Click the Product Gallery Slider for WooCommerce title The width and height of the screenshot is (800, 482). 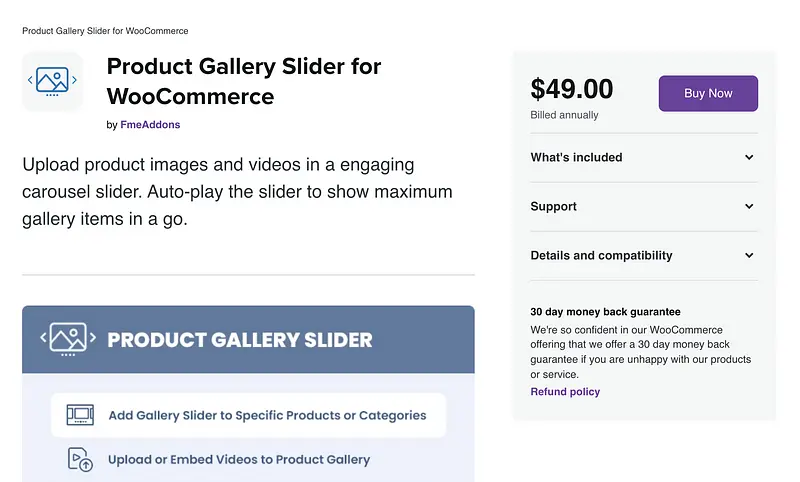coord(243,82)
